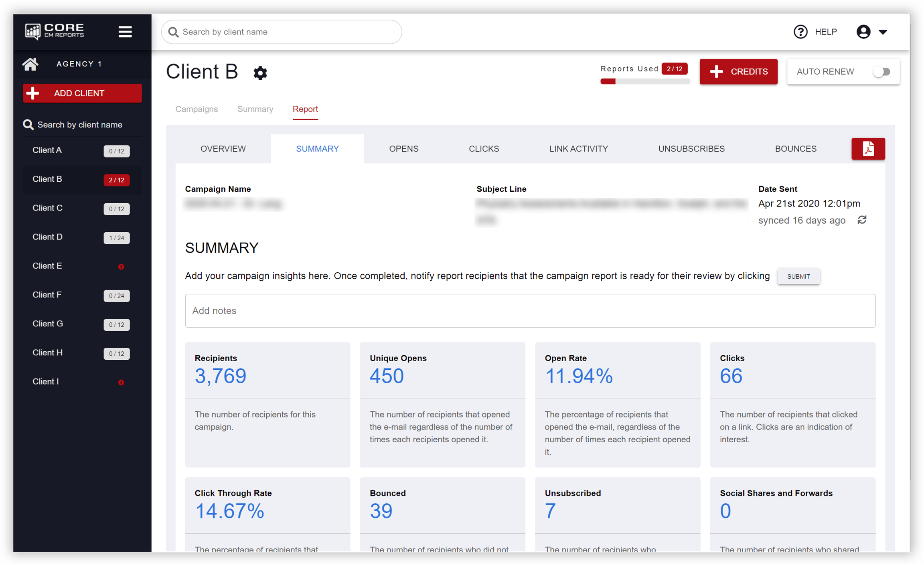Expand the user account dropdown arrow
Screen dimensions: 924x565
883,32
